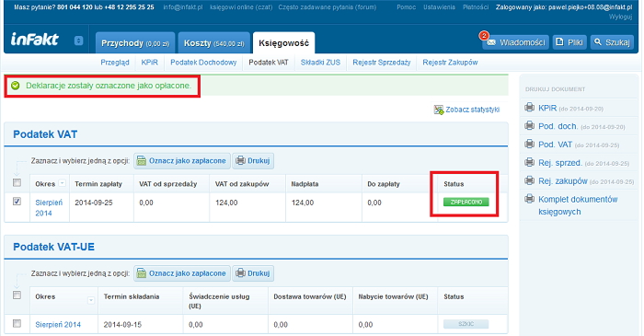Open Ustawienia settings link
Image resolution: width=644 pixels, height=336 pixels.
pyautogui.click(x=439, y=7)
